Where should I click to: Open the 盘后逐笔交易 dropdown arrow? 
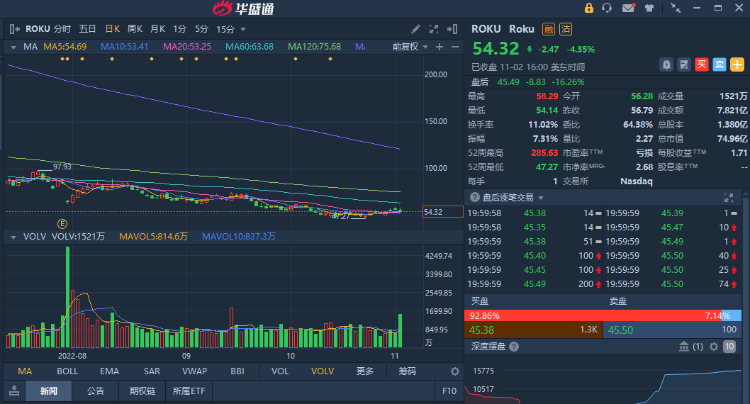click(541, 197)
